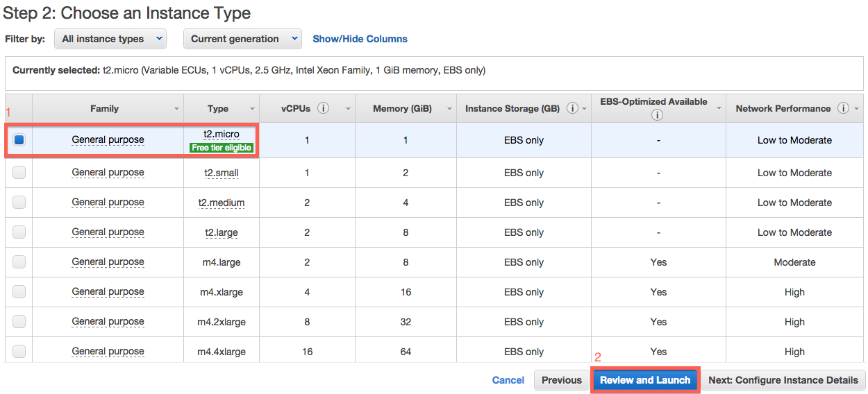This screenshot has width=868, height=394.
Task: Click the EBS-Optimized Available info icon
Action: click(657, 115)
